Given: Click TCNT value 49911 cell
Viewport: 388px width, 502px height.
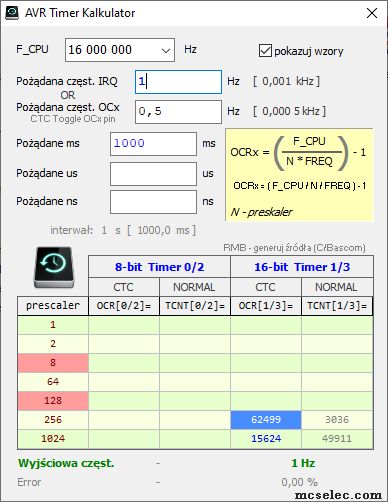Looking at the screenshot, I should (337, 439).
